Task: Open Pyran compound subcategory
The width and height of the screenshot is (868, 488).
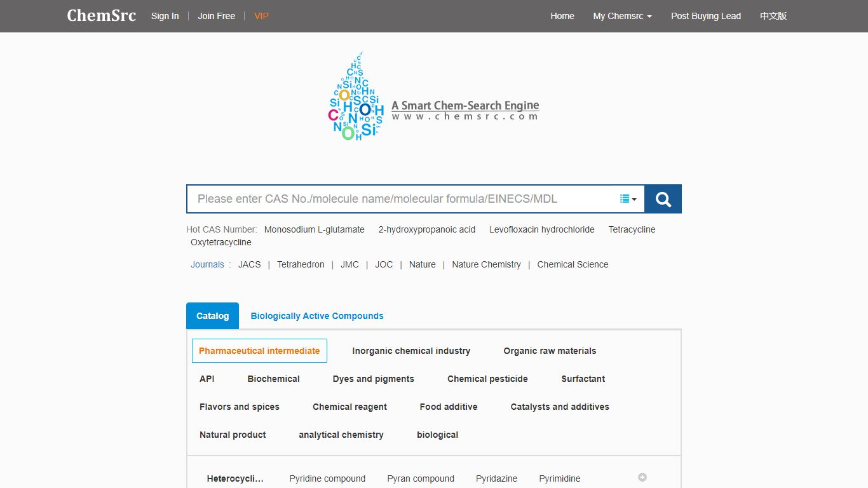Action: click(421, 478)
